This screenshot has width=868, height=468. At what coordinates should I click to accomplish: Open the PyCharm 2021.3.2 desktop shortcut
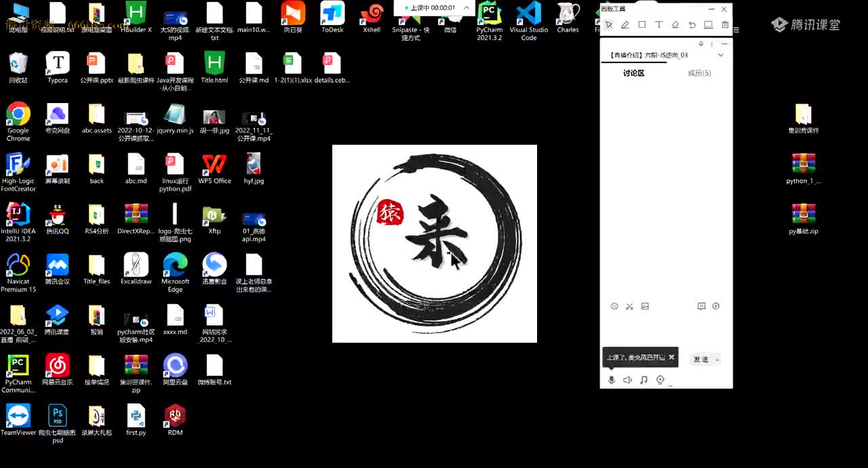(x=490, y=21)
